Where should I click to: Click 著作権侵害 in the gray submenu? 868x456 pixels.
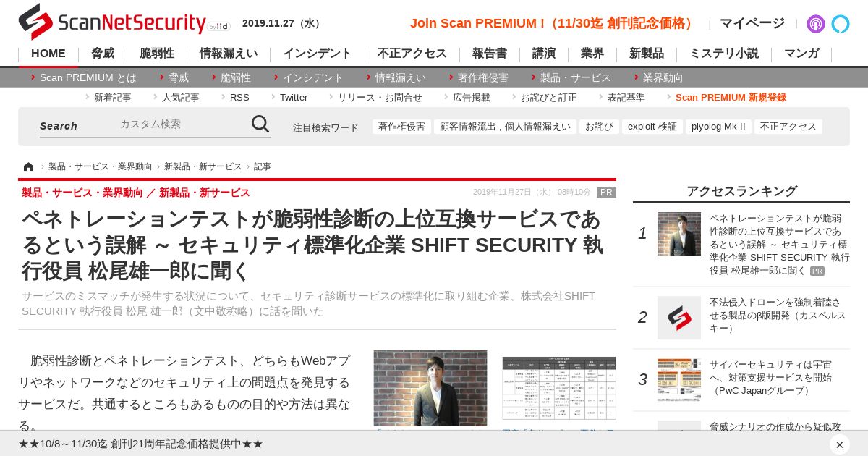click(x=483, y=77)
